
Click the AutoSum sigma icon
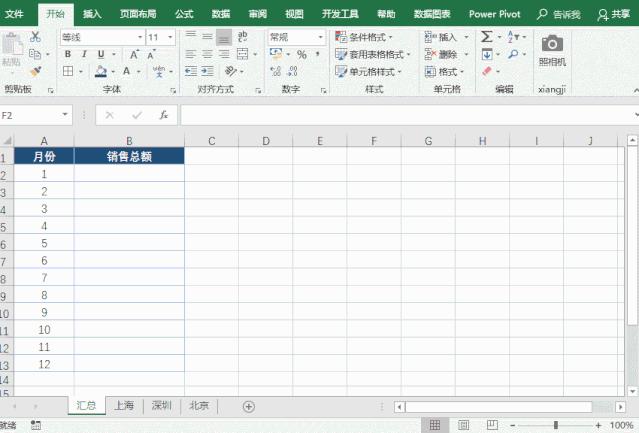487,37
